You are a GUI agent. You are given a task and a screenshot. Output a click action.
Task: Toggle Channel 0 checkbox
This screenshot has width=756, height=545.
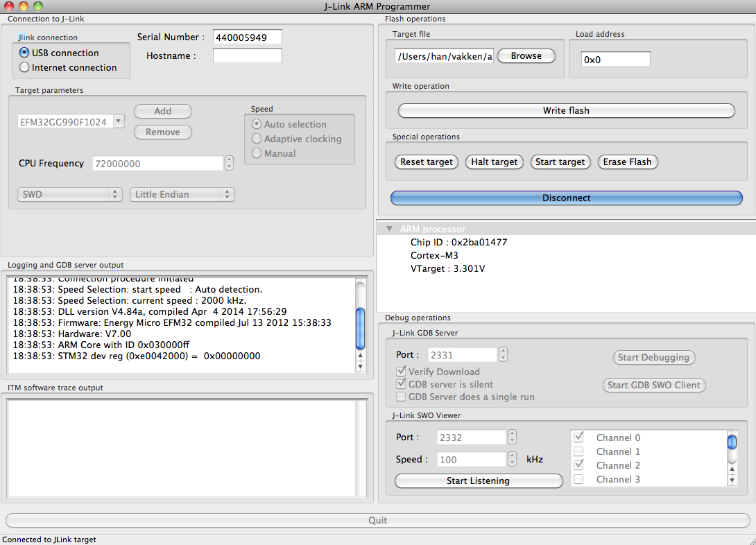point(578,438)
